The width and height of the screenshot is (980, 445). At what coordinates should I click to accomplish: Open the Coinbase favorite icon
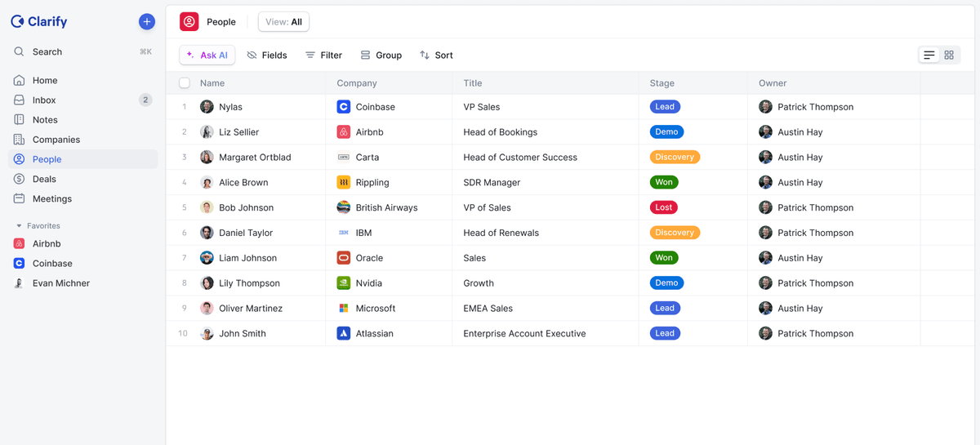(19, 264)
